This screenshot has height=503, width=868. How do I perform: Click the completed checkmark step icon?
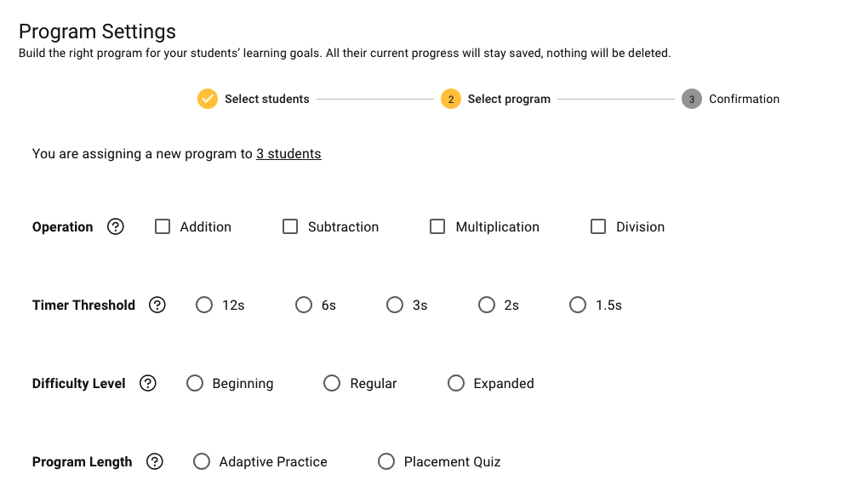click(x=208, y=100)
